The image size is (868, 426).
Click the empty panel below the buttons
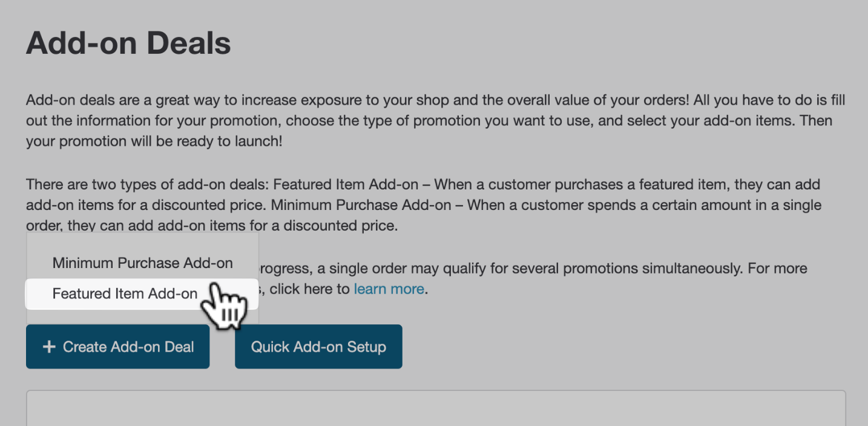click(x=435, y=408)
